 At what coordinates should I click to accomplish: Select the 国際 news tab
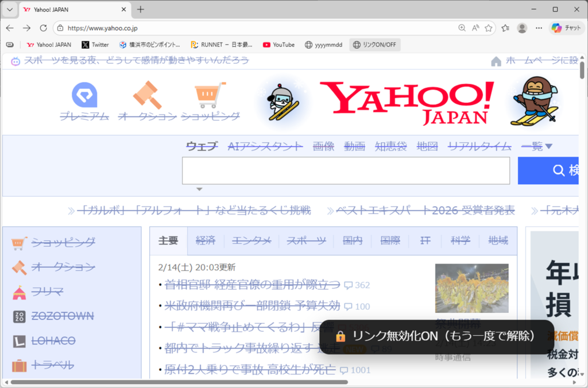pyautogui.click(x=390, y=240)
